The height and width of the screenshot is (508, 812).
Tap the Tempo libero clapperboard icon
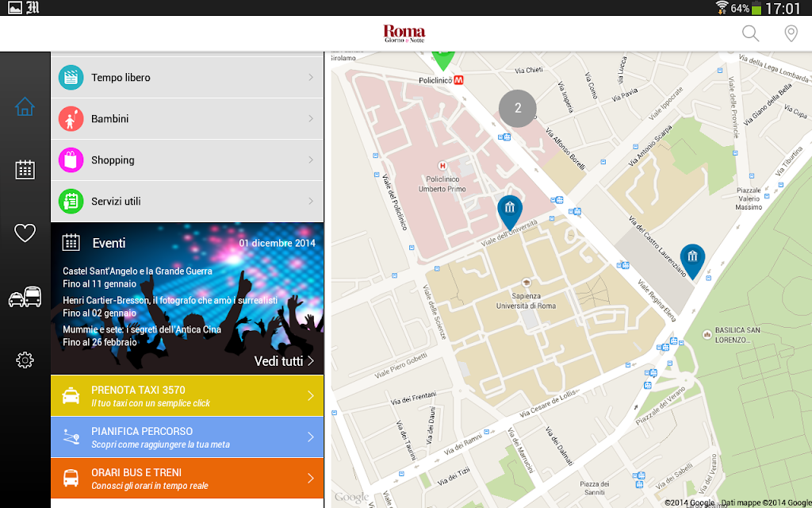(71, 78)
